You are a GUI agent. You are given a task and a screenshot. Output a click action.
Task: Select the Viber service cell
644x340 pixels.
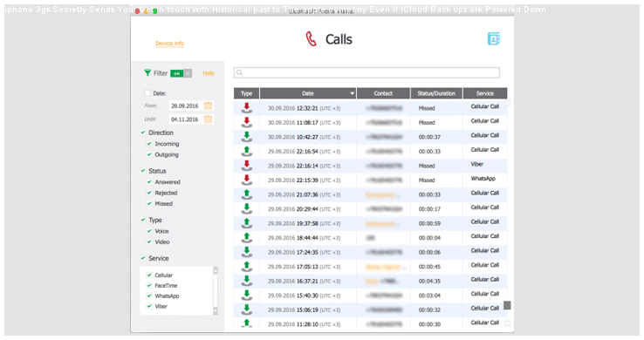(x=485, y=166)
